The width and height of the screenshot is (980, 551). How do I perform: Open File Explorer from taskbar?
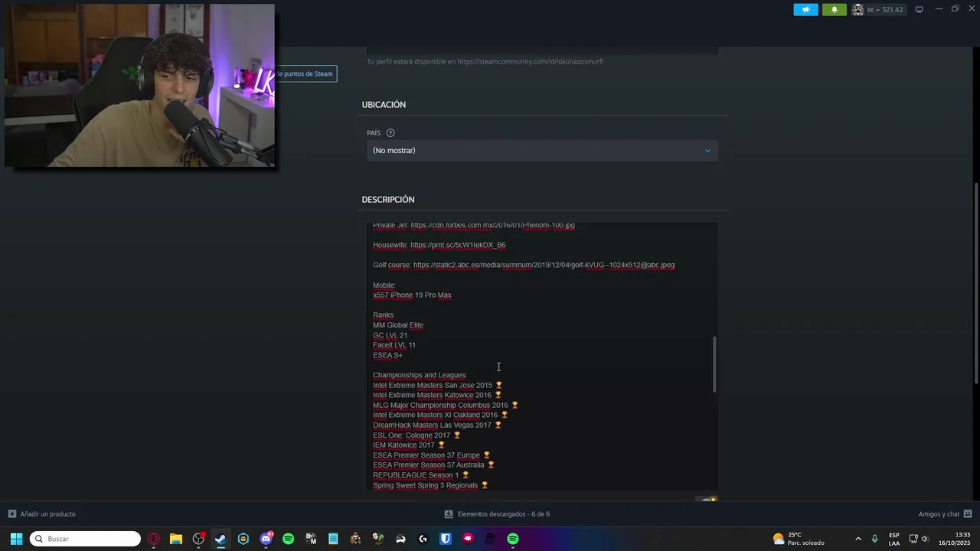(176, 539)
